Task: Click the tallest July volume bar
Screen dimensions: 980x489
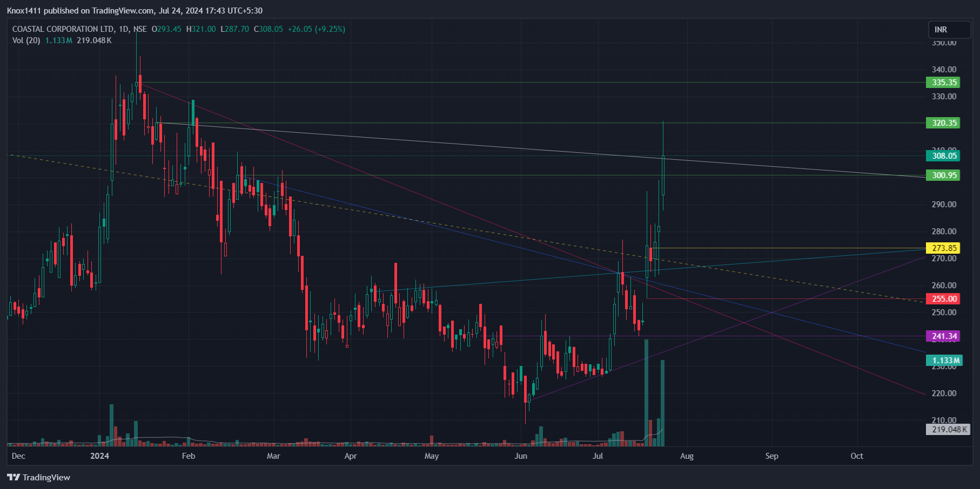Action: coord(646,392)
